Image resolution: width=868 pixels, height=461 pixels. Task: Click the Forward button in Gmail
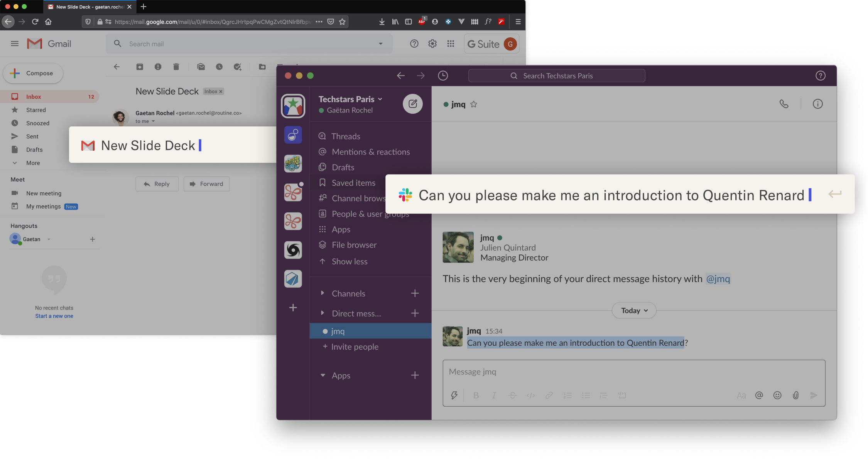tap(207, 184)
